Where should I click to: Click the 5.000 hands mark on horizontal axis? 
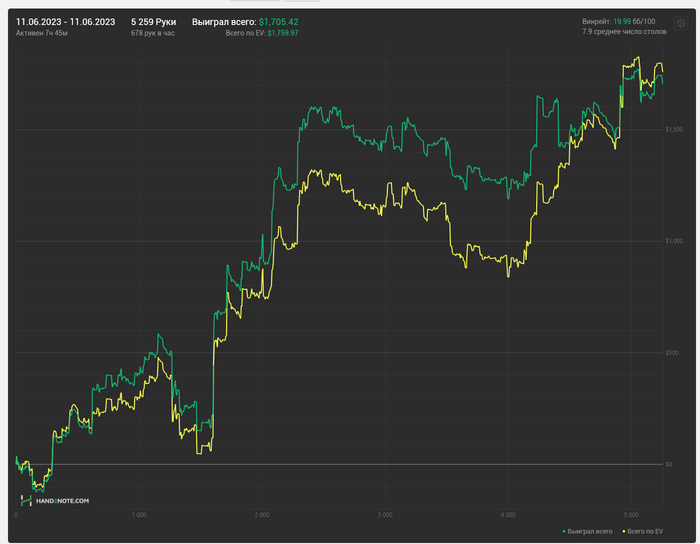click(x=631, y=515)
